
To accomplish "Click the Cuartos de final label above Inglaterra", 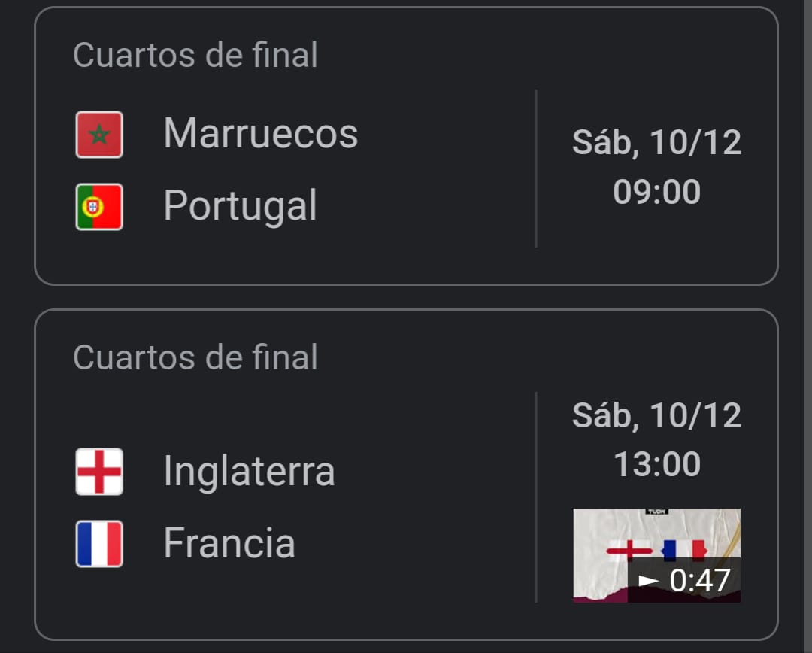I will tap(195, 357).
